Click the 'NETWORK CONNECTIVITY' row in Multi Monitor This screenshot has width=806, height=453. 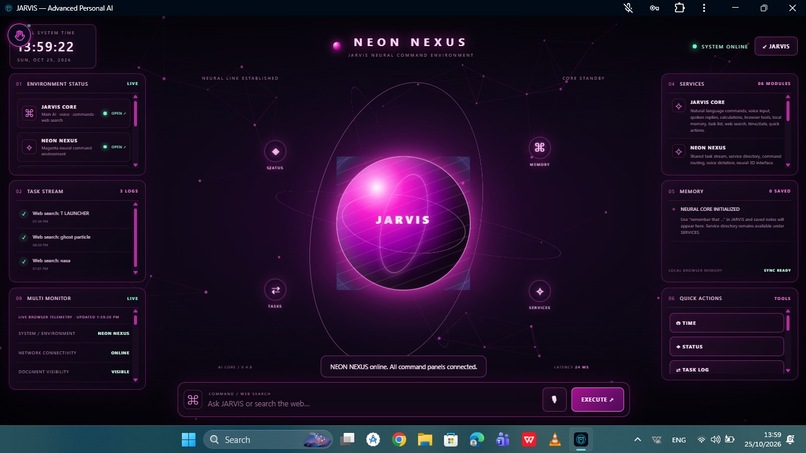(x=74, y=353)
